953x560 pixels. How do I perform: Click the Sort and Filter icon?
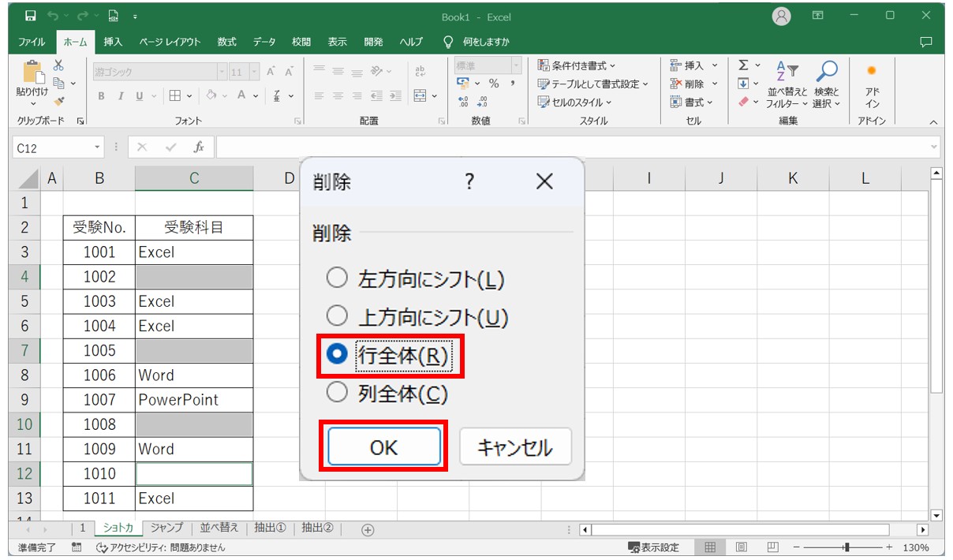point(787,73)
